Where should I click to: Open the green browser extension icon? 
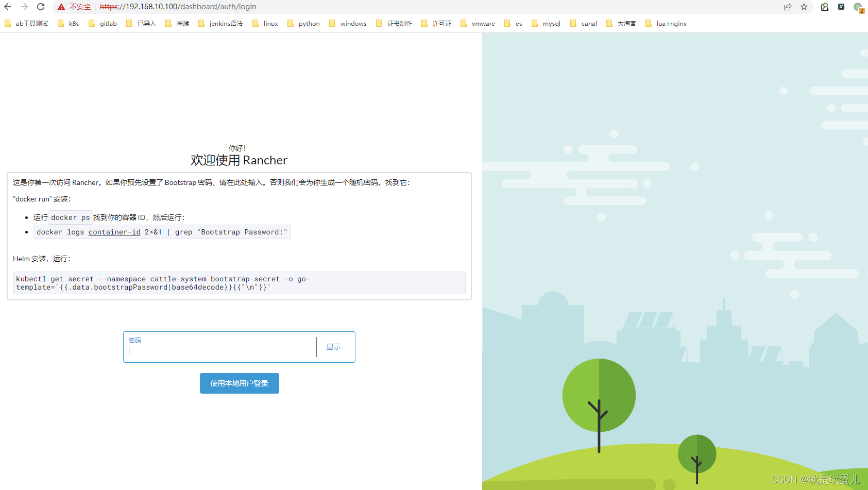tap(825, 7)
